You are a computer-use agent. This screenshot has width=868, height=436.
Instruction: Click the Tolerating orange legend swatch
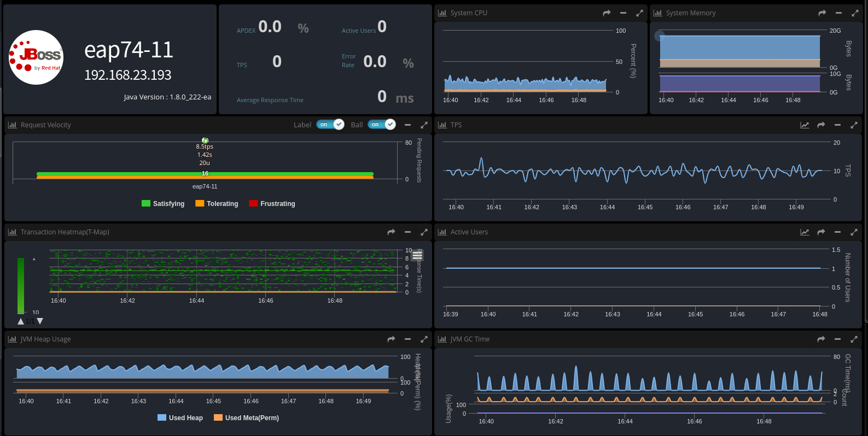(x=200, y=204)
